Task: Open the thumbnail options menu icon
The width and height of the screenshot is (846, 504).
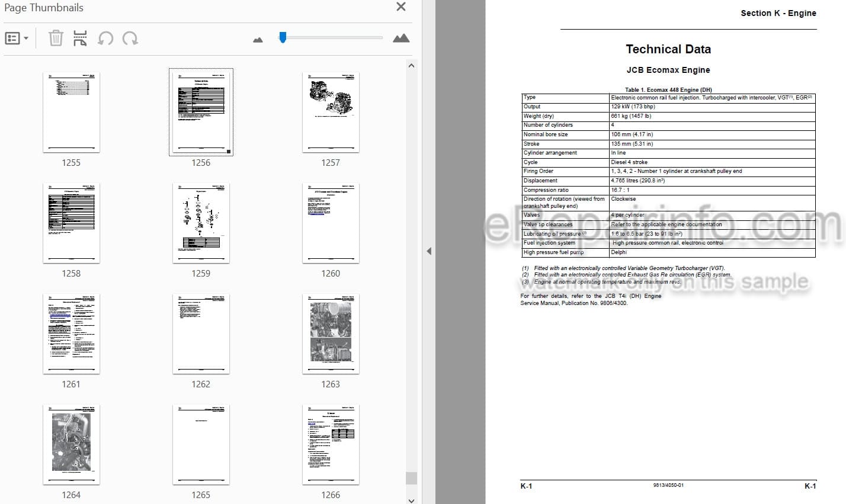Action: pyautogui.click(x=17, y=38)
